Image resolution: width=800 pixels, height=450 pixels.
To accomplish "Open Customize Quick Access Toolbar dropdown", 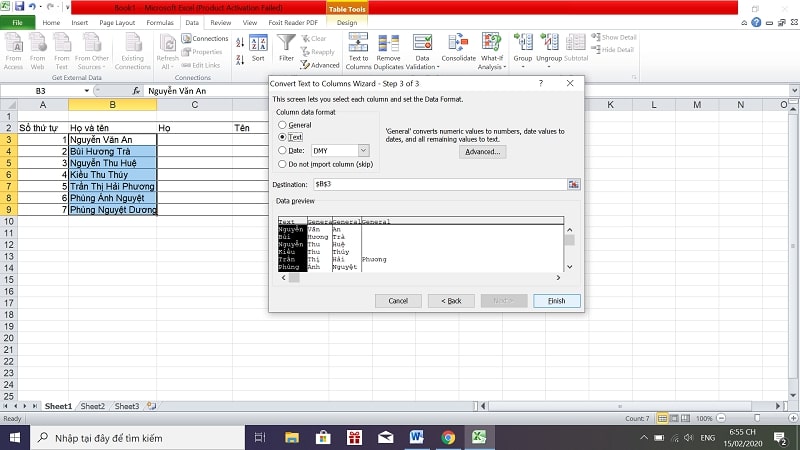I will tap(67, 7).
